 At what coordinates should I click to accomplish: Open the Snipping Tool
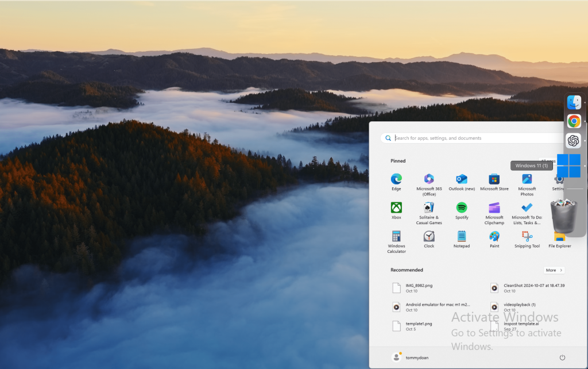click(x=527, y=236)
